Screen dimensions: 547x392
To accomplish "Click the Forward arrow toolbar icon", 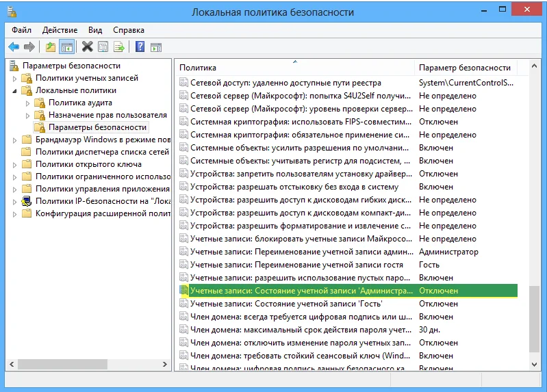I will click(29, 47).
